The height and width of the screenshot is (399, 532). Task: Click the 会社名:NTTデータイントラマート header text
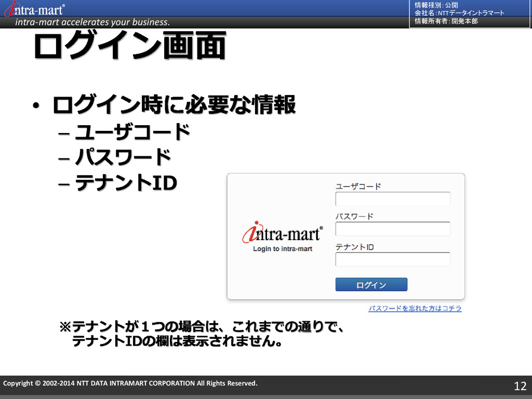(x=459, y=13)
